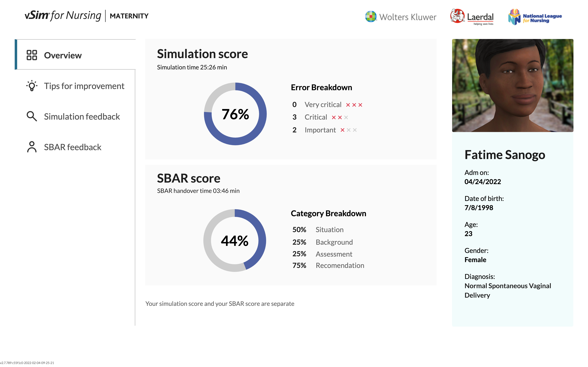Select the Overview tab
The width and height of the screenshot is (588, 367).
click(63, 55)
